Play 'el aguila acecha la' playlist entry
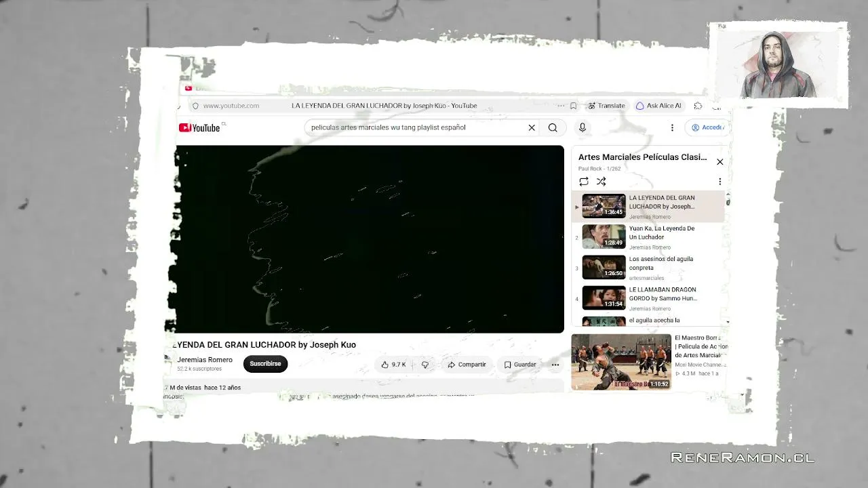The image size is (868, 488). coord(654,320)
